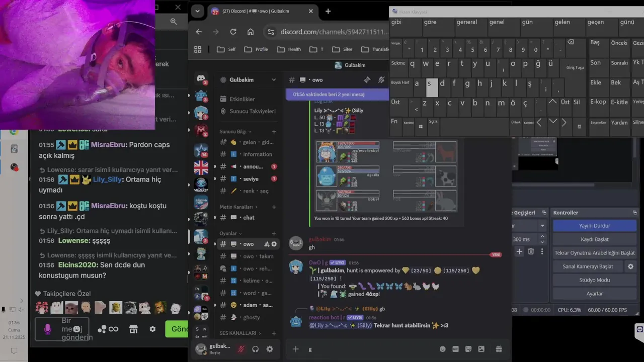Open the GIF picker in Discord message box
This screenshot has width=644, height=362.
point(455,349)
